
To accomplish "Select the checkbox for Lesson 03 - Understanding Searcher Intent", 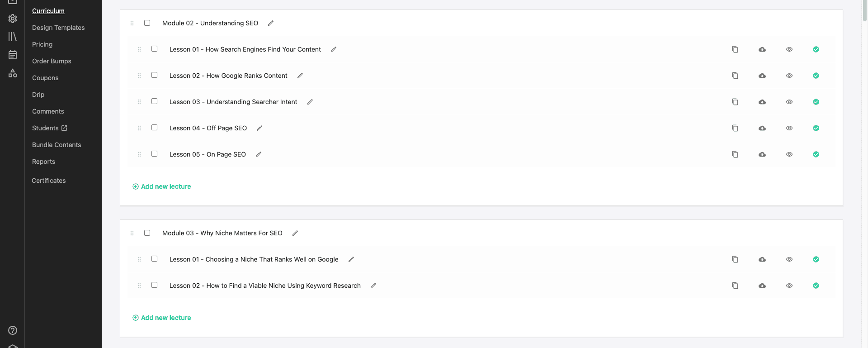I will (154, 101).
